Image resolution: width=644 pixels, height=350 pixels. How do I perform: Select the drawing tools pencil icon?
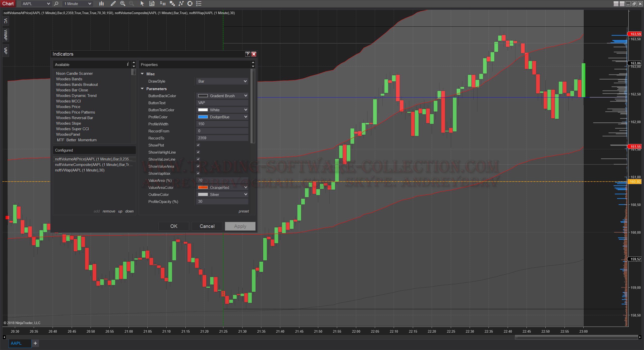coord(113,4)
